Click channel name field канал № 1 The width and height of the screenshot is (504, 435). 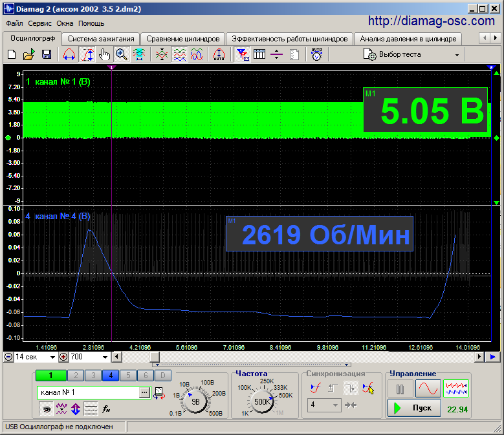coord(88,392)
